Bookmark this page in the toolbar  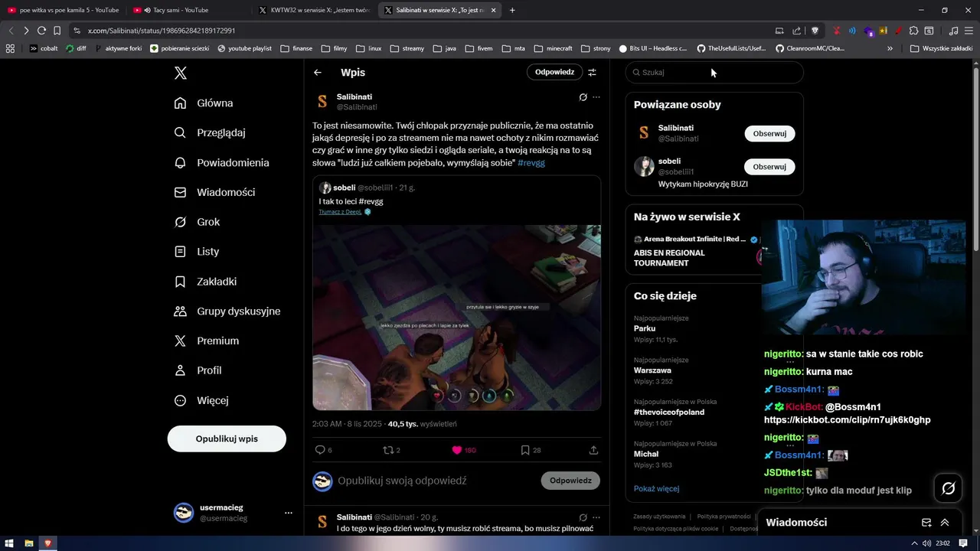[x=57, y=31]
